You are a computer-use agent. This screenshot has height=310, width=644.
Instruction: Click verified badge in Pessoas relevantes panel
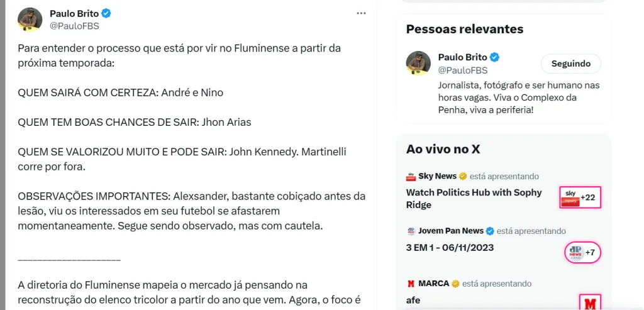(495, 57)
